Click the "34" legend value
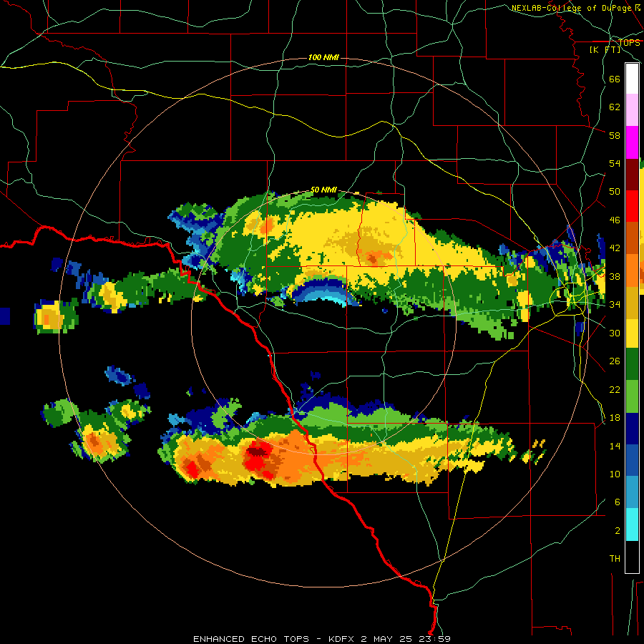 pyautogui.click(x=615, y=304)
